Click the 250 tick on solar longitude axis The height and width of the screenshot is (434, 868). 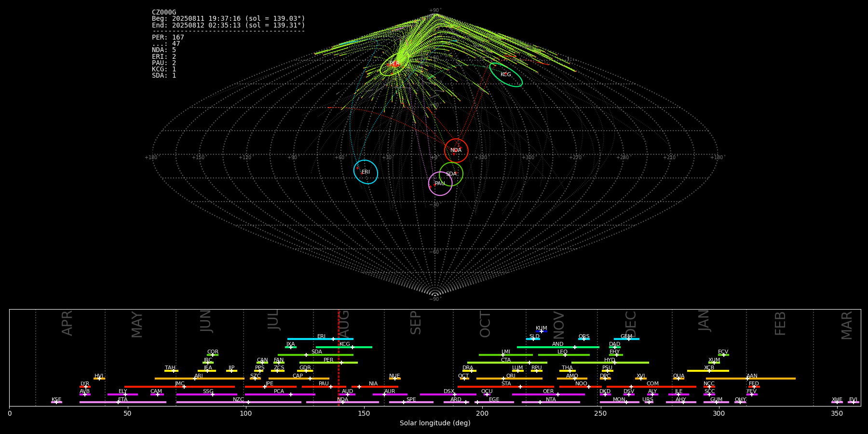pyautogui.click(x=600, y=413)
